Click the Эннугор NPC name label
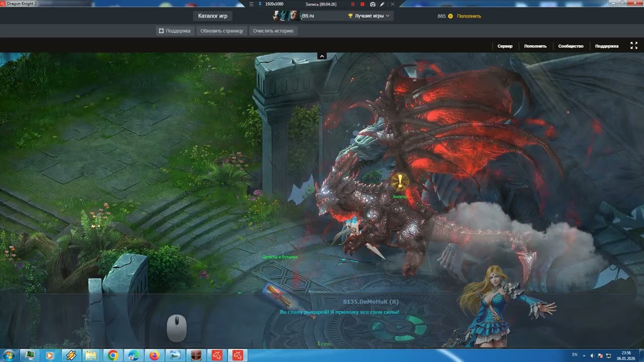Viewport: 644px width, 362px height. click(399, 197)
